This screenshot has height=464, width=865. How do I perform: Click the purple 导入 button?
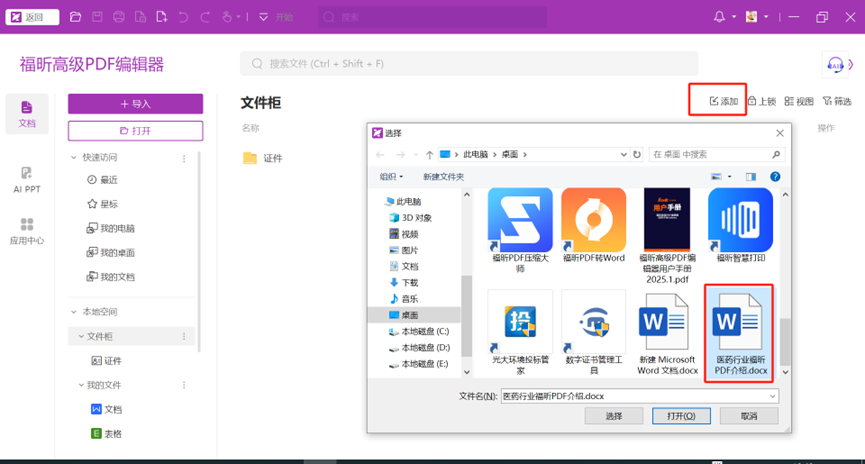(135, 104)
